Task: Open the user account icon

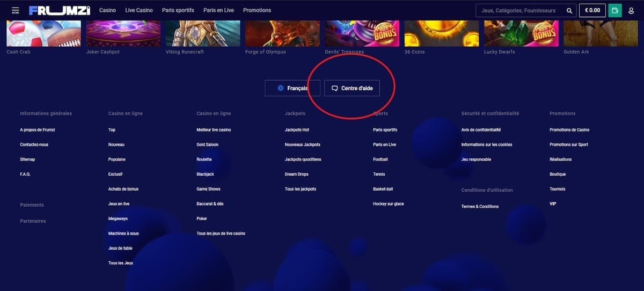Action: point(631,10)
